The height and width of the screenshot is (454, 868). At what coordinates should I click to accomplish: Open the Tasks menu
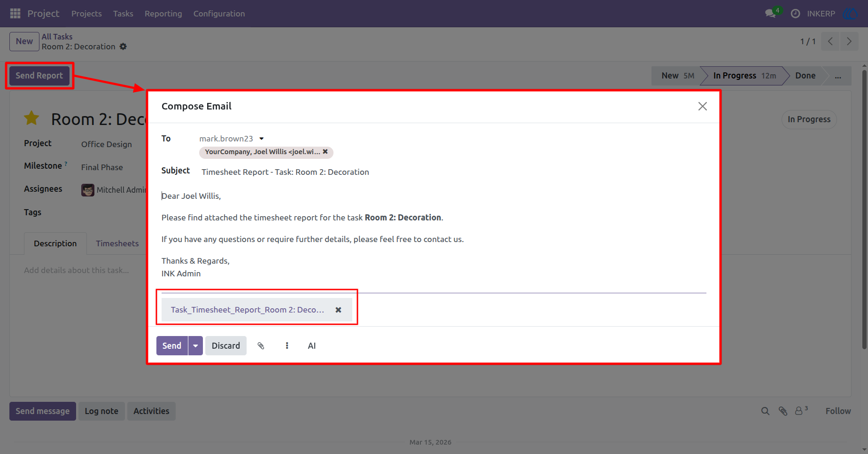pos(123,14)
